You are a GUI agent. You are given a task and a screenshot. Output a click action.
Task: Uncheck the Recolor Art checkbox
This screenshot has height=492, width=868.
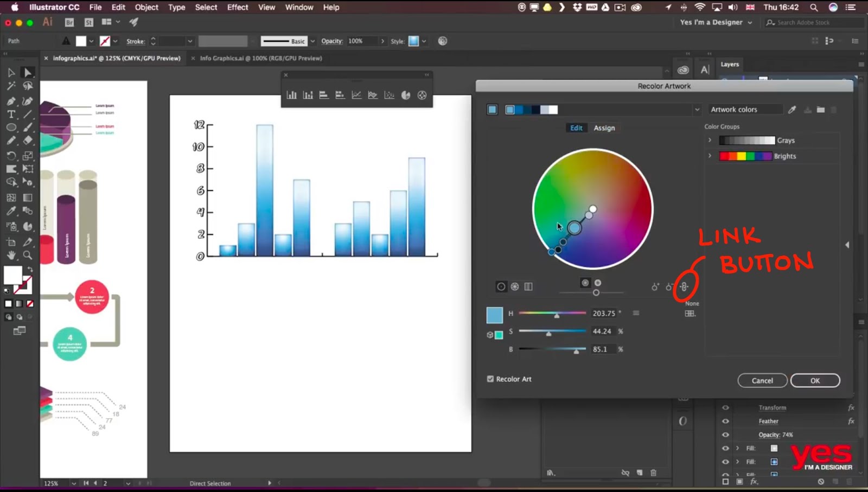[x=490, y=379]
